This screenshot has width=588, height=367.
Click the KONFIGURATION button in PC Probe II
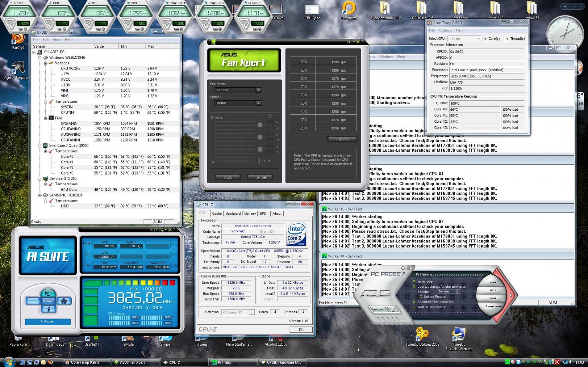(380, 310)
